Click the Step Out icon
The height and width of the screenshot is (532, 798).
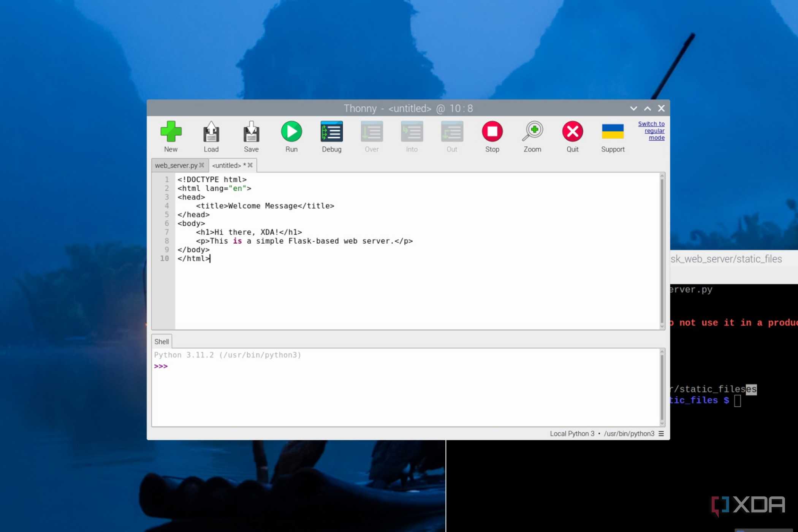coord(452,131)
